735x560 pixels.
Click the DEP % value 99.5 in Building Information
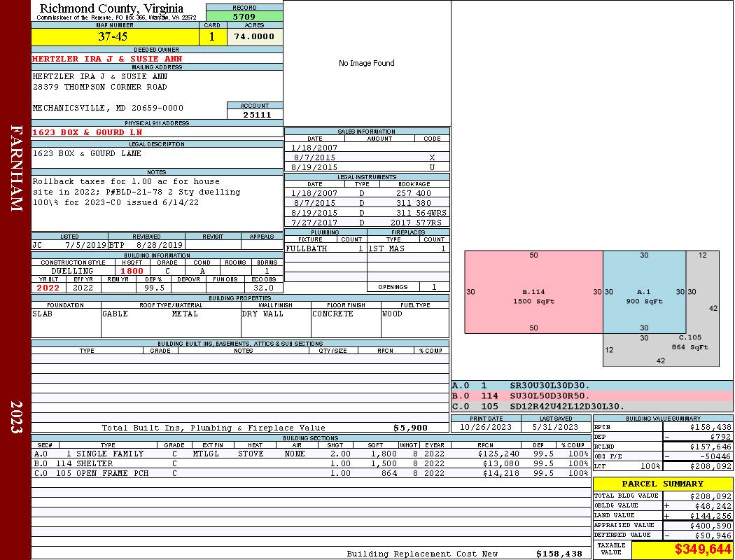click(x=154, y=288)
